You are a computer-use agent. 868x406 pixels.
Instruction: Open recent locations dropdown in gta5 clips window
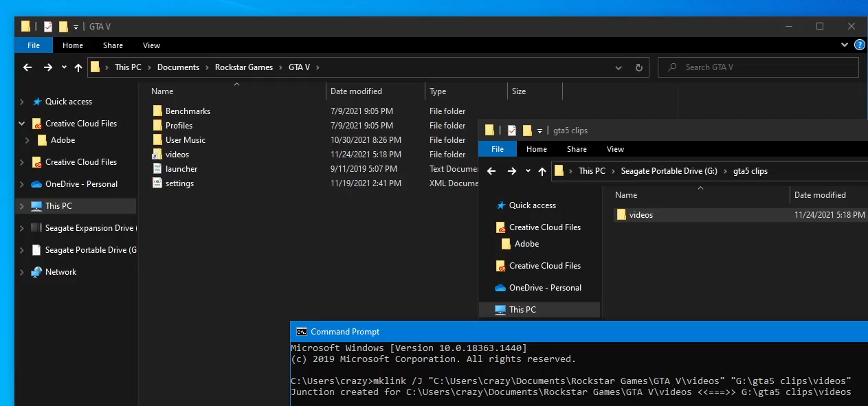click(528, 171)
